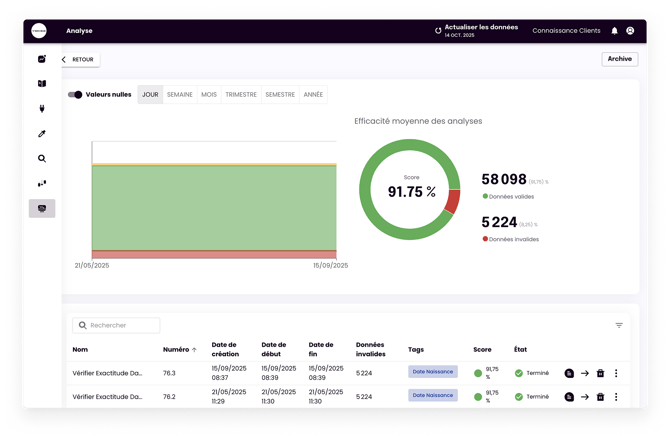This screenshot has width=670, height=436.
Task: Open notifications bell icon
Action: point(614,31)
